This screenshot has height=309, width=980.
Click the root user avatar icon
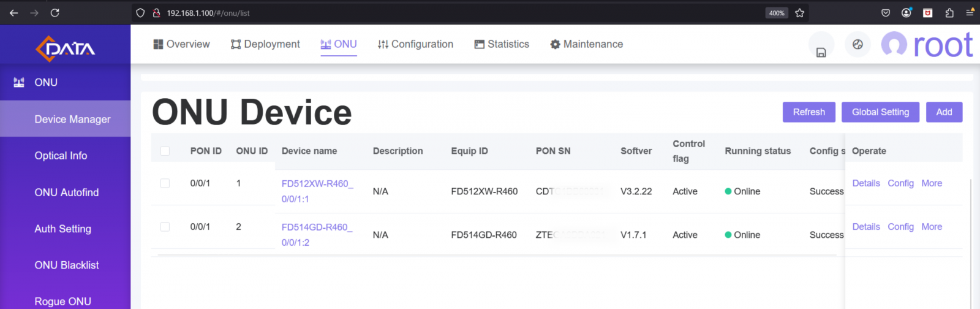pyautogui.click(x=894, y=44)
